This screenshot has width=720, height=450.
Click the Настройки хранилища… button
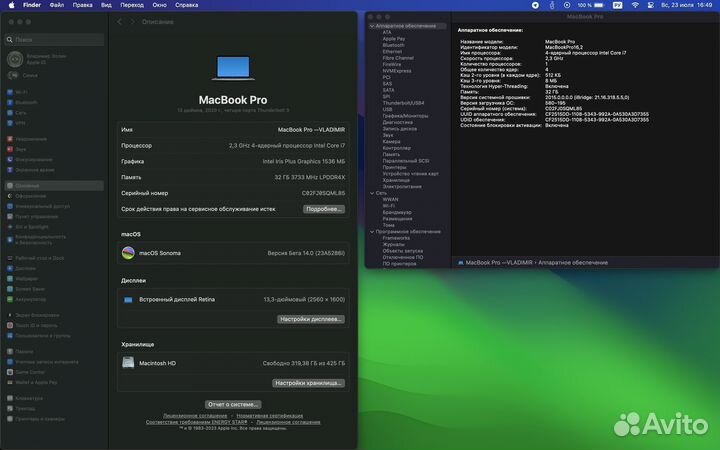[308, 383]
